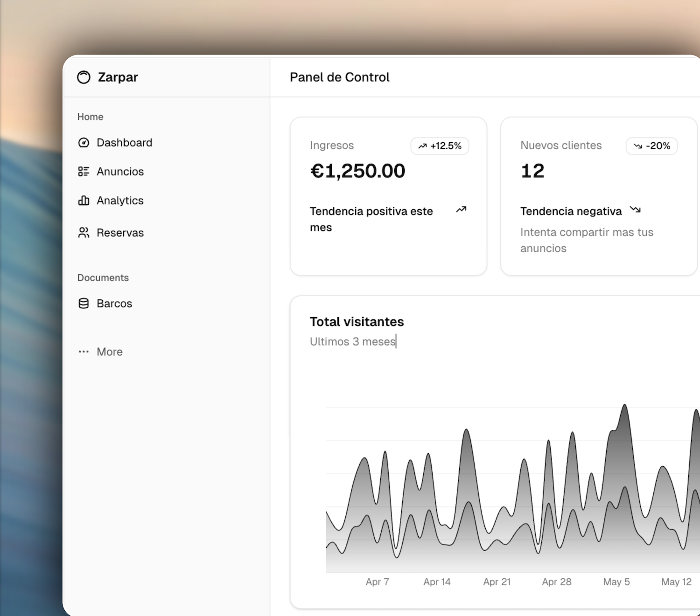Open the Dashboard sidebar item
The width and height of the screenshot is (700, 616).
(x=124, y=143)
